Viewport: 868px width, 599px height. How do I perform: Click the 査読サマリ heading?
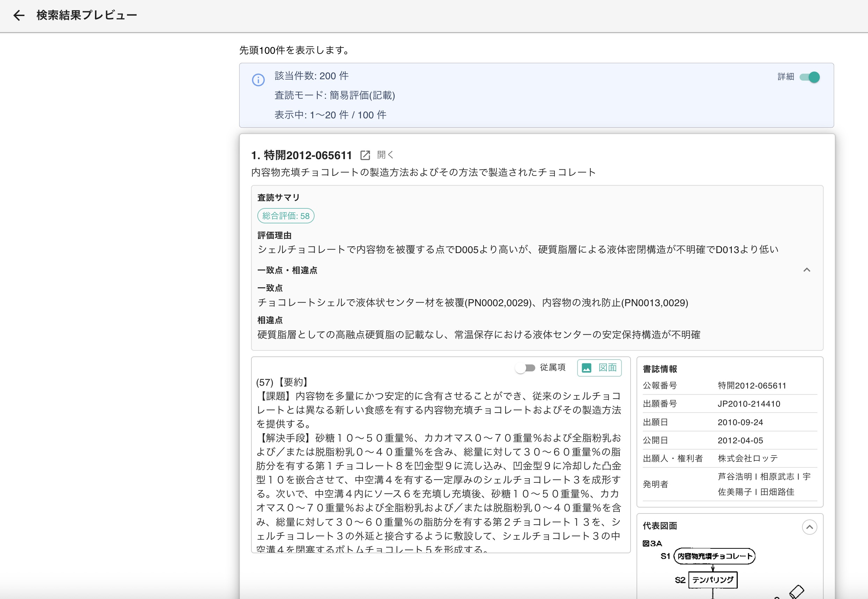point(279,198)
